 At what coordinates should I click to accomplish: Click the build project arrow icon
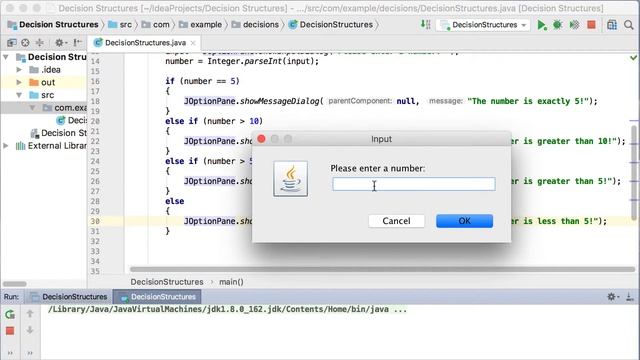click(425, 25)
